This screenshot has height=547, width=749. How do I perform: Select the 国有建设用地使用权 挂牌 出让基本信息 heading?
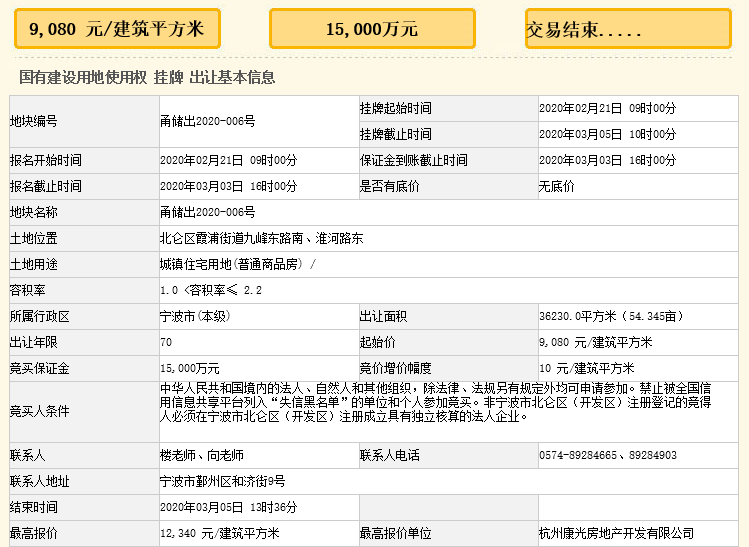[x=147, y=77]
